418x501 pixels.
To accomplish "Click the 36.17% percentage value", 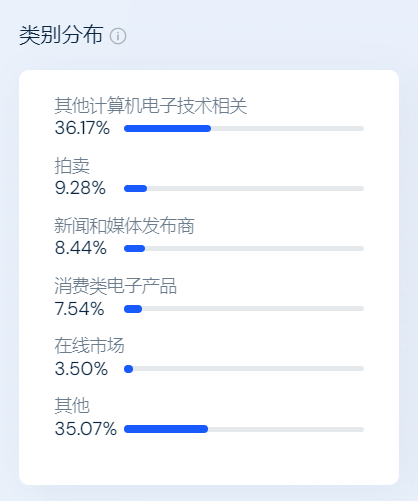I will [x=82, y=128].
